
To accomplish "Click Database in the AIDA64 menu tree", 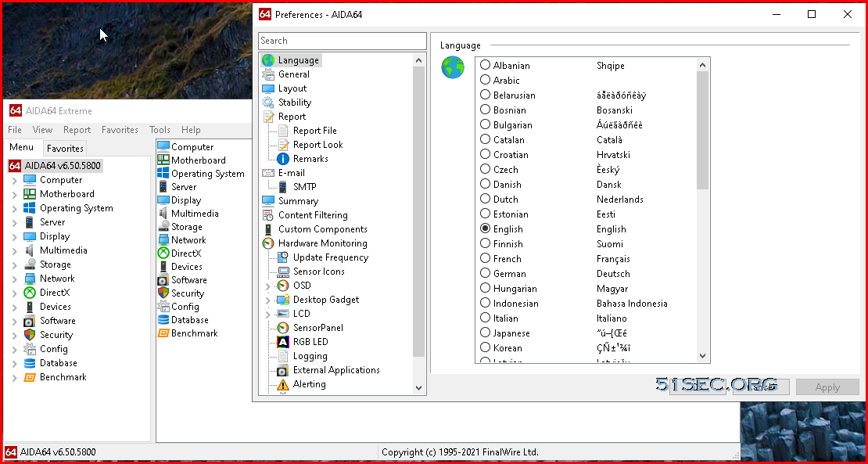I will [58, 363].
